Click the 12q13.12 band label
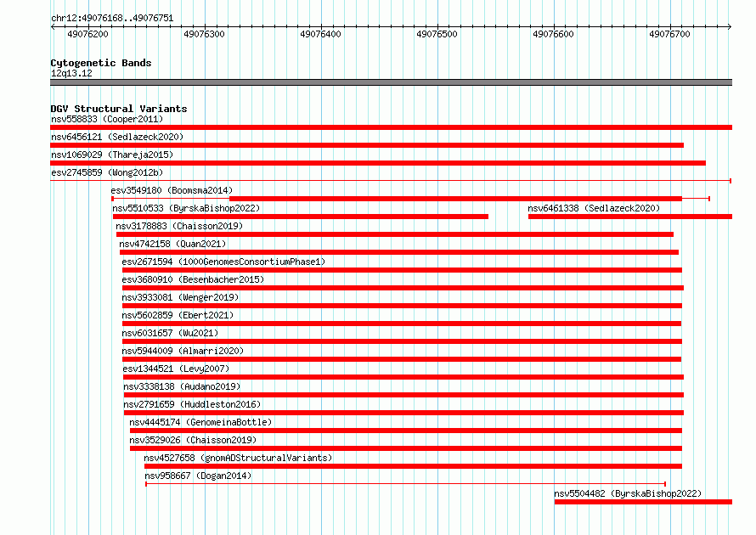The width and height of the screenshot is (756, 535). tap(71, 73)
